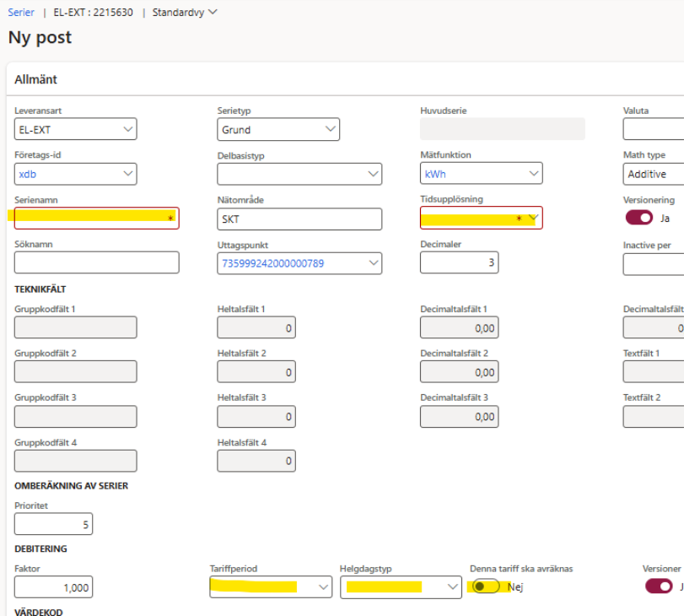Image resolution: width=684 pixels, height=616 pixels.
Task: Open the Standardvy view selector
Action: pos(184,13)
